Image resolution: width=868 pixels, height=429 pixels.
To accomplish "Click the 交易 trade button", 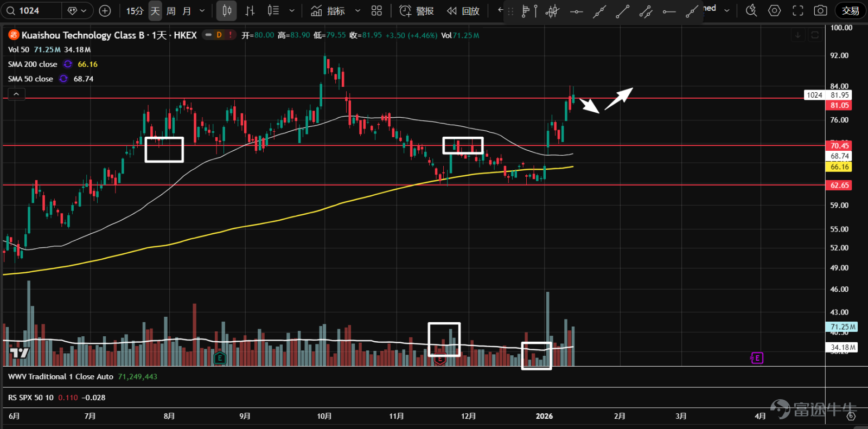I will coord(850,11).
